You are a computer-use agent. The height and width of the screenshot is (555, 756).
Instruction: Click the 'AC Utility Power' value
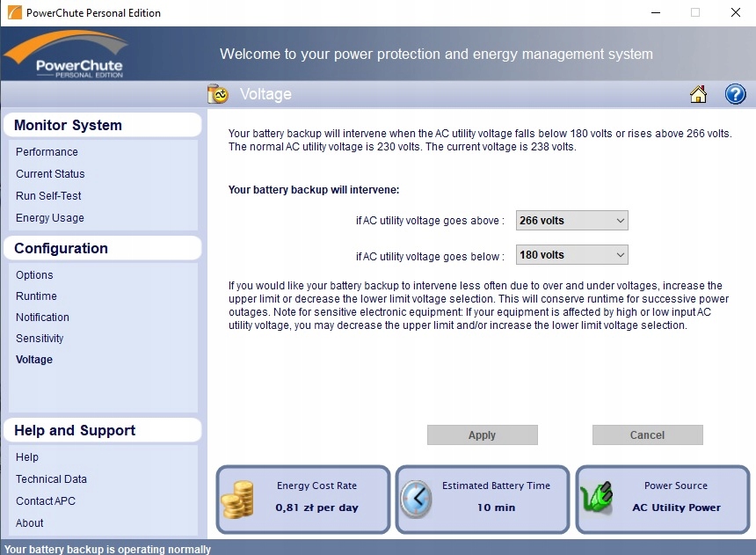[677, 508]
